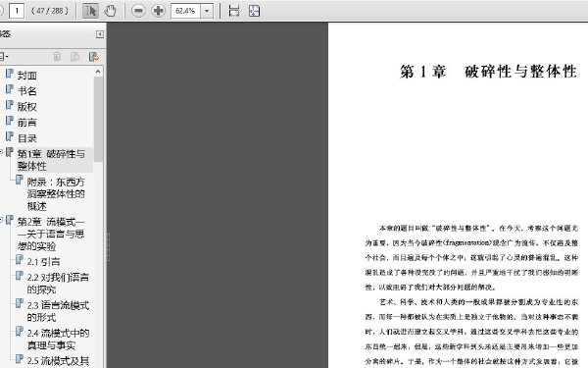Screen dimensions: 588x368
Task: Enable scrolling page fit-width mode
Action: point(234,11)
